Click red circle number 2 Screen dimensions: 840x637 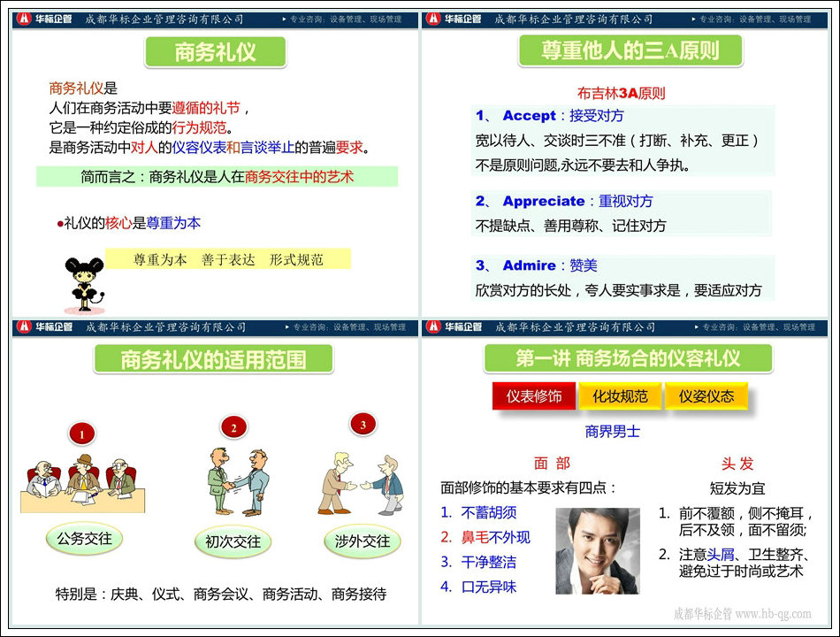point(233,428)
